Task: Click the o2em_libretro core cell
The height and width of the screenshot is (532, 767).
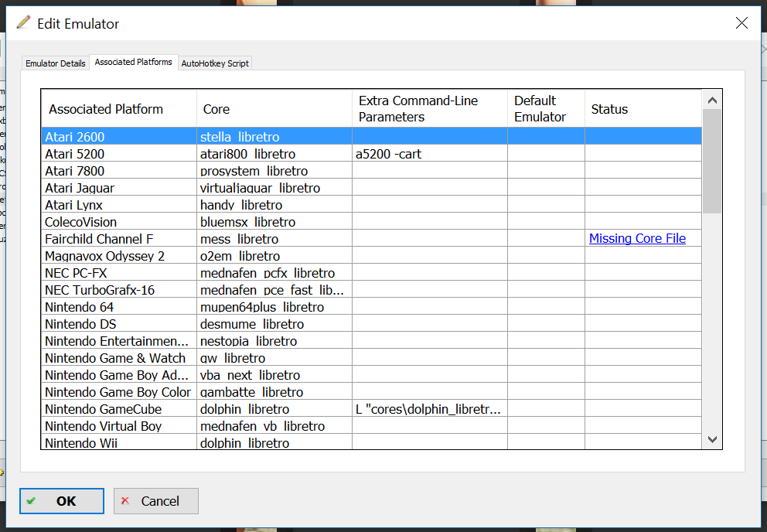Action: point(274,255)
